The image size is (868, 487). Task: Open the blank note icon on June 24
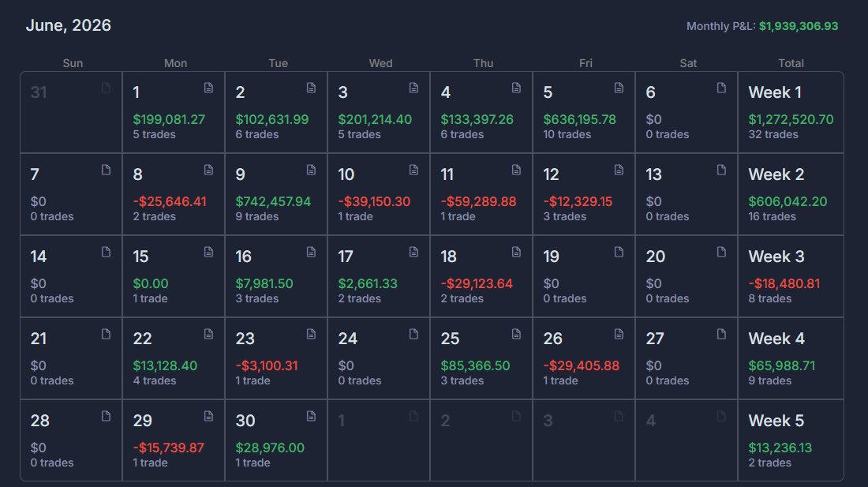pyautogui.click(x=413, y=334)
